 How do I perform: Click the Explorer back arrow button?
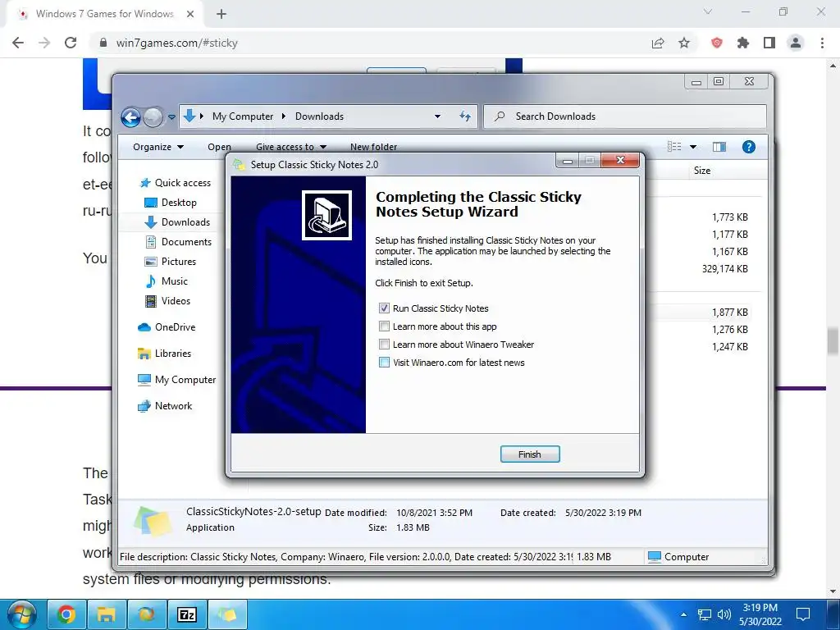point(130,116)
